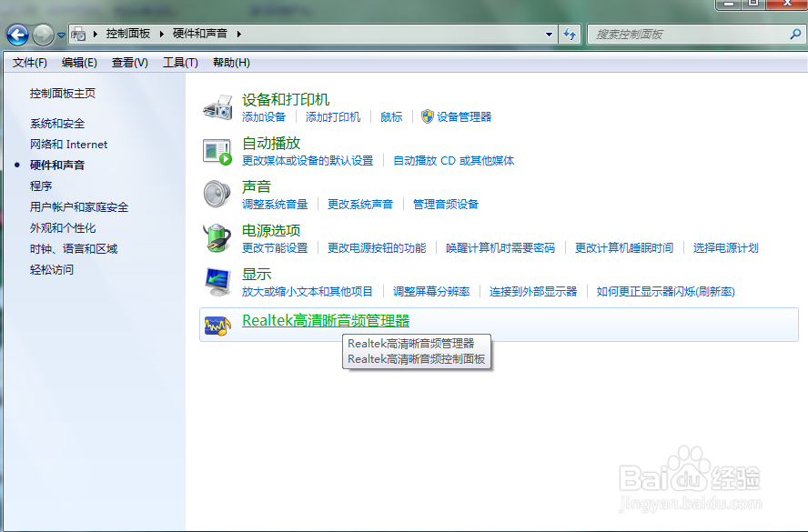Open 程序 category in sidebar
This screenshot has width=808, height=532.
41,186
